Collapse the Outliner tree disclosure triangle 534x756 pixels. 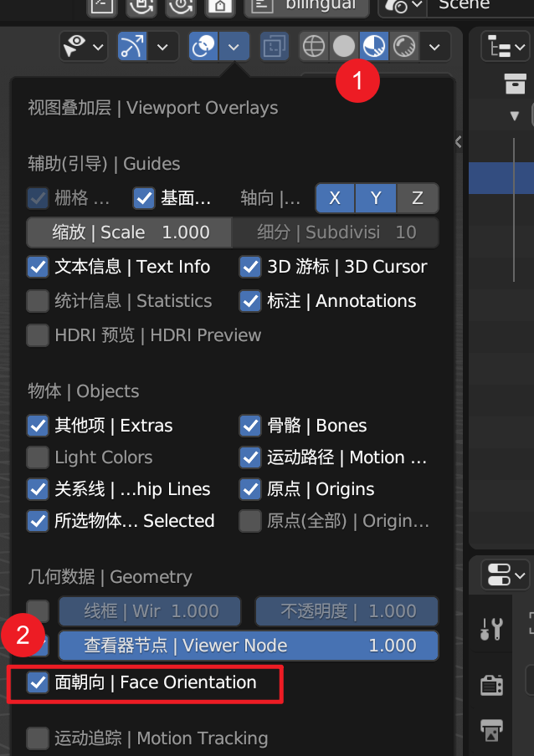tap(514, 115)
